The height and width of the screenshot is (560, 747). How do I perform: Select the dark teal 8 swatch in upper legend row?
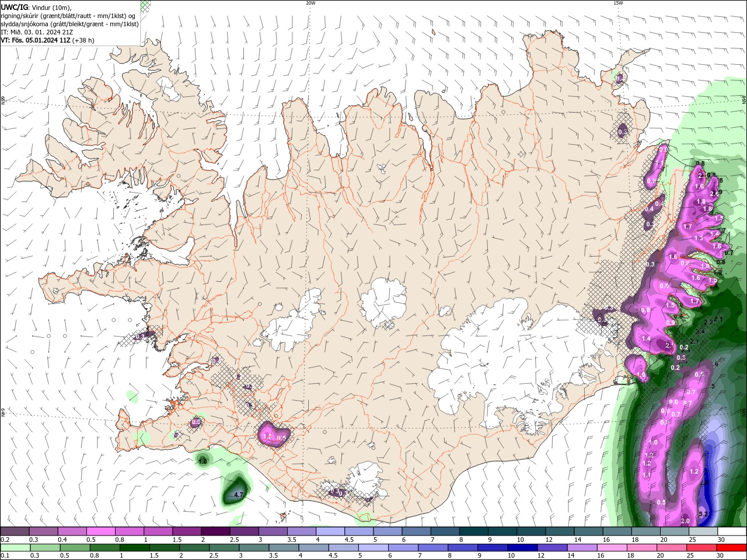pos(473,531)
